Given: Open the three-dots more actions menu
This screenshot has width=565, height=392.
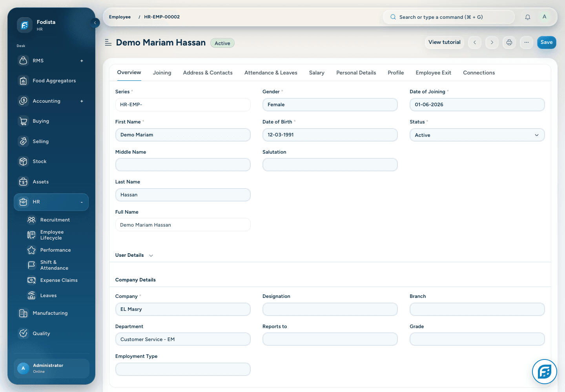Looking at the screenshot, I should pos(527,42).
